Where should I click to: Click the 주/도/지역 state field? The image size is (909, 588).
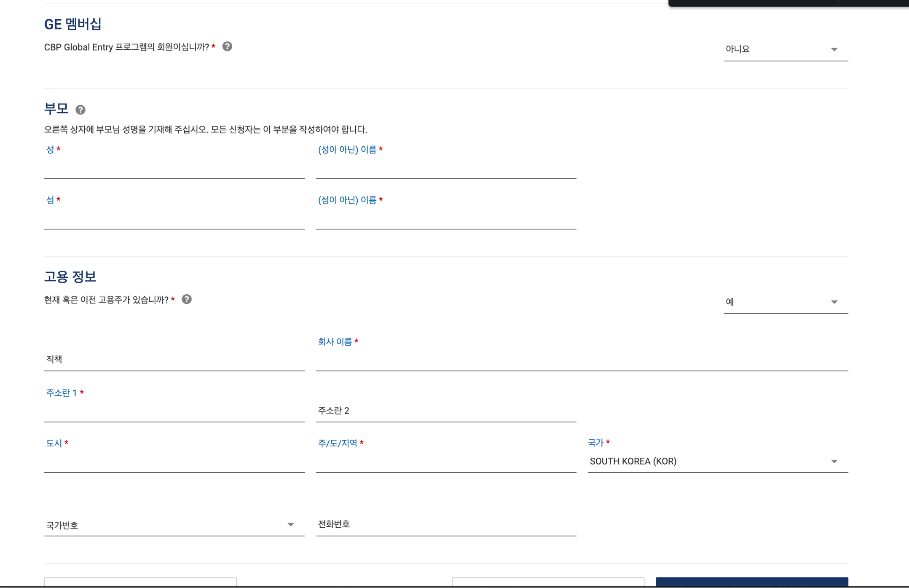[445, 462]
